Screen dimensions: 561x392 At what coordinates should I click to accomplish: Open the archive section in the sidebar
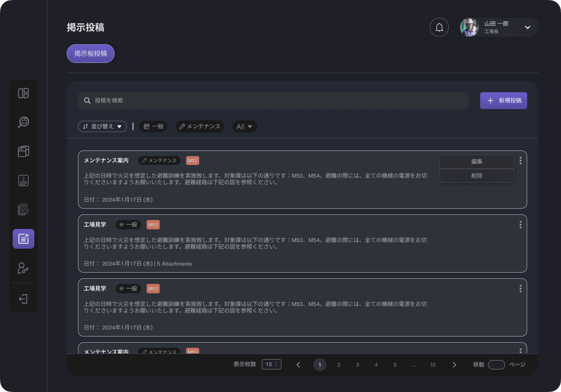(x=23, y=151)
